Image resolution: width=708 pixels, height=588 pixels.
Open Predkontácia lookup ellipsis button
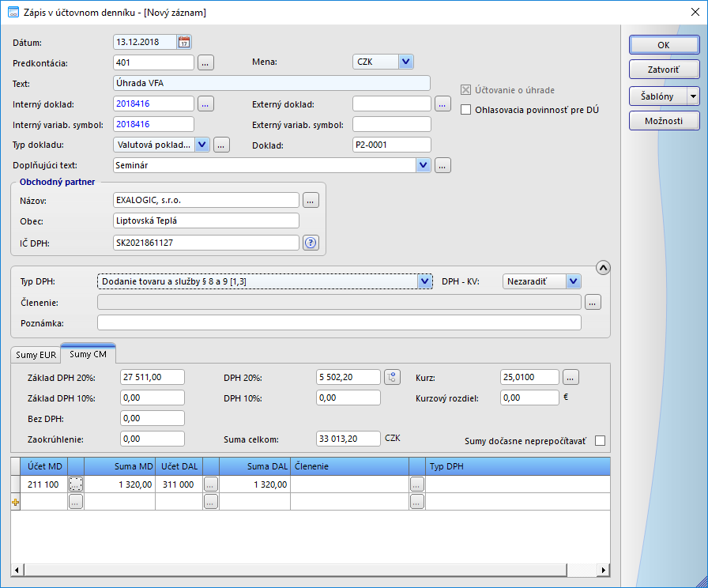coord(205,62)
